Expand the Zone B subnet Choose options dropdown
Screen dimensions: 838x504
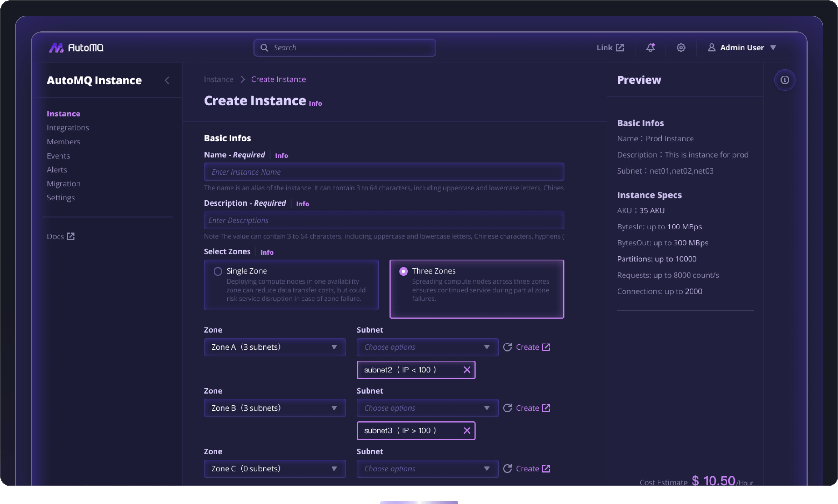coord(427,408)
